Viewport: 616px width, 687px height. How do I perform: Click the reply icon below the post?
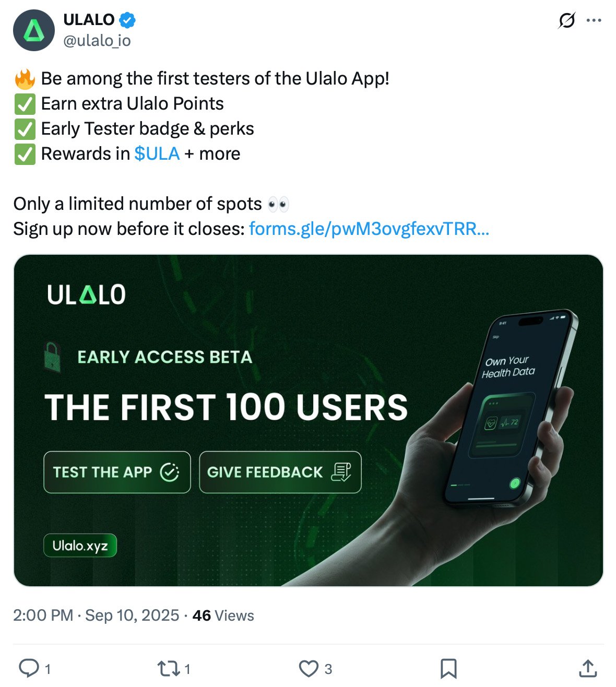click(x=30, y=667)
